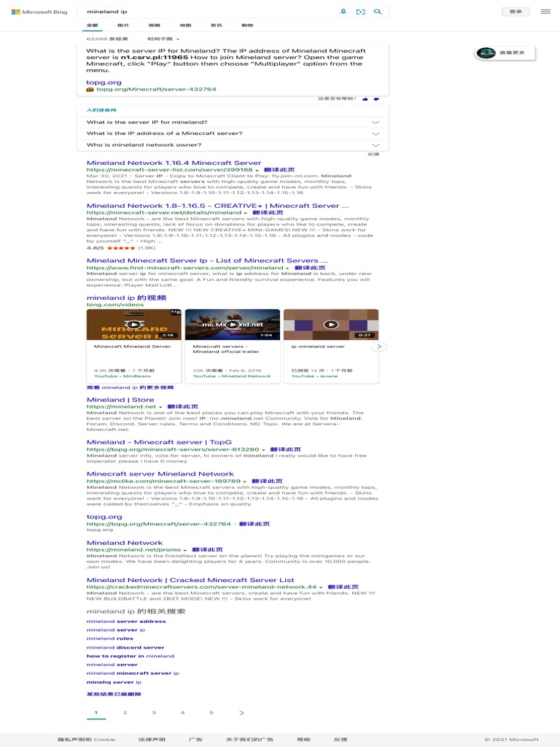Select related search 'minehq server ip'
Viewport: 560px width, 747px height.
(114, 683)
